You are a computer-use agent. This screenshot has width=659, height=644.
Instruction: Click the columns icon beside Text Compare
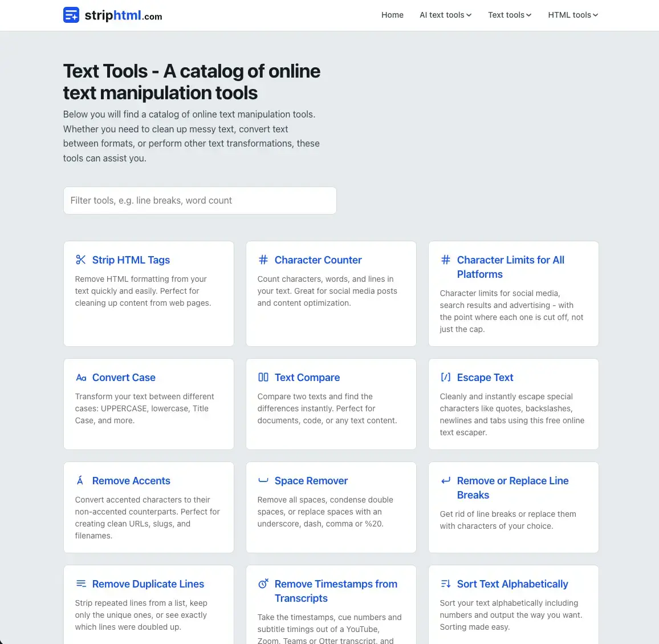tap(263, 377)
